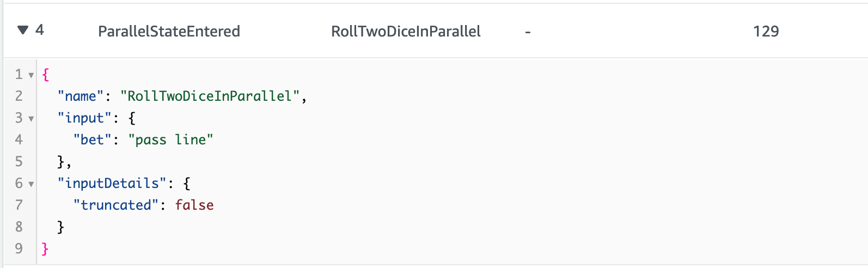Collapse event row 4 details

click(x=22, y=30)
